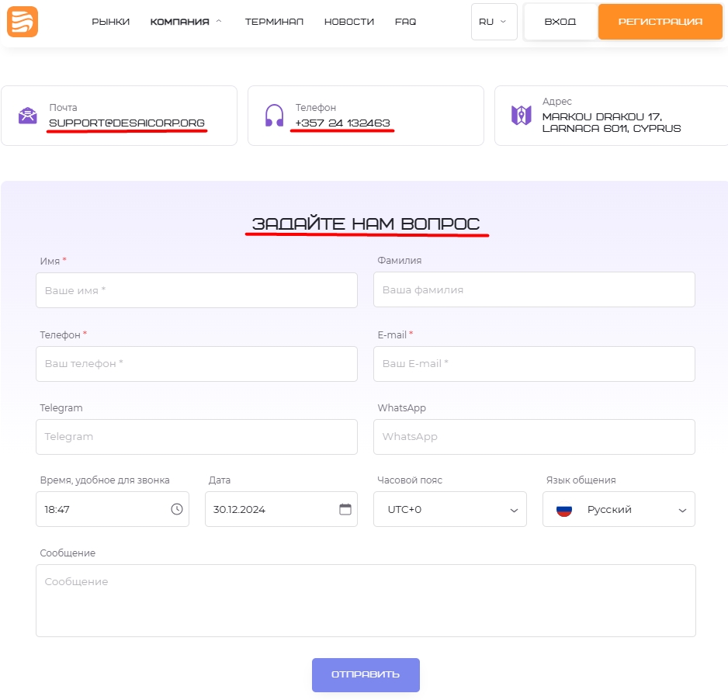The image size is (728, 700).
Task: Click the Вход login button
Action: tap(560, 22)
